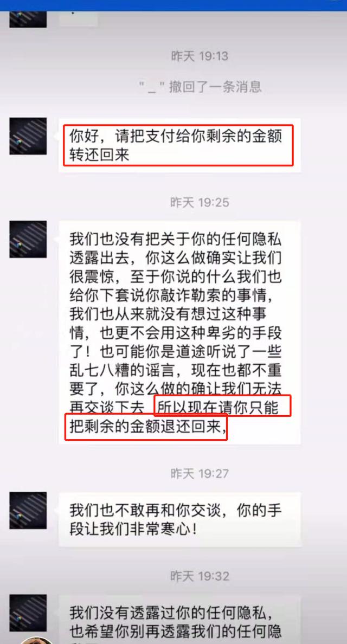Tap the avatar beside '我们也不敢再和你交谈' message
Viewport: 347px width, 644px height.
(28, 511)
